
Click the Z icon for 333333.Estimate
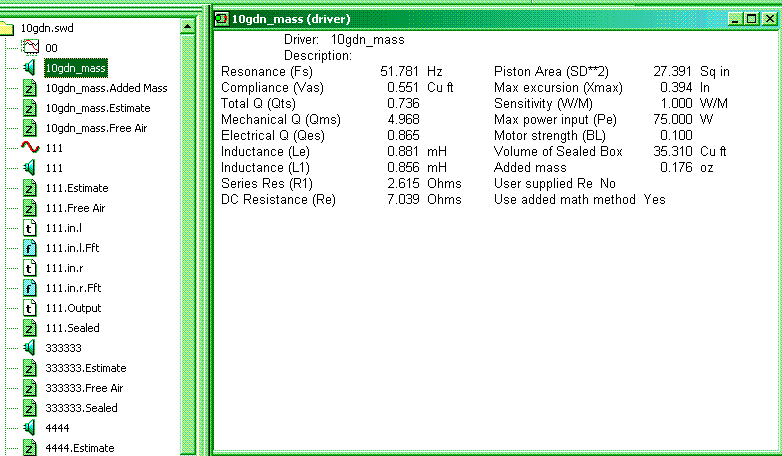[x=30, y=368]
